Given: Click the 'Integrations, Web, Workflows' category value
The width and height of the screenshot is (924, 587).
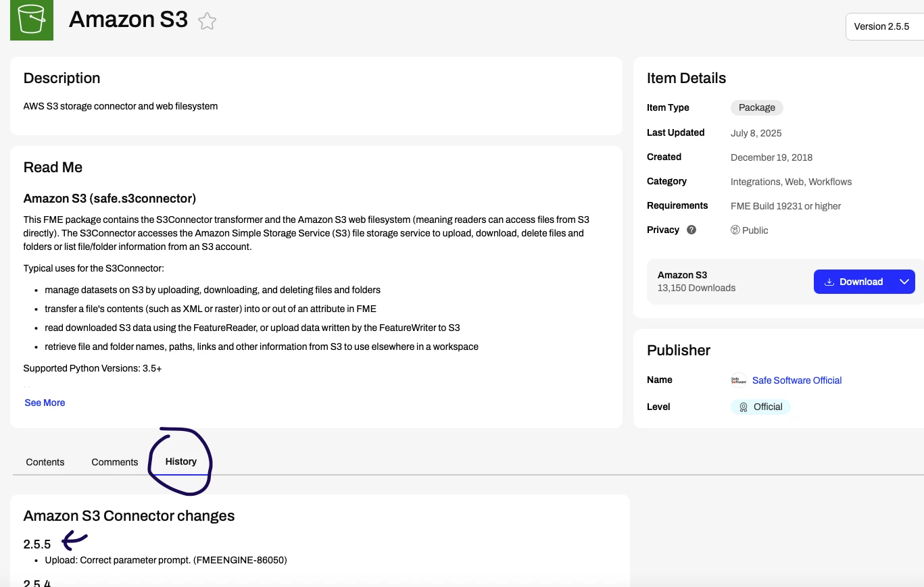Looking at the screenshot, I should coord(791,182).
